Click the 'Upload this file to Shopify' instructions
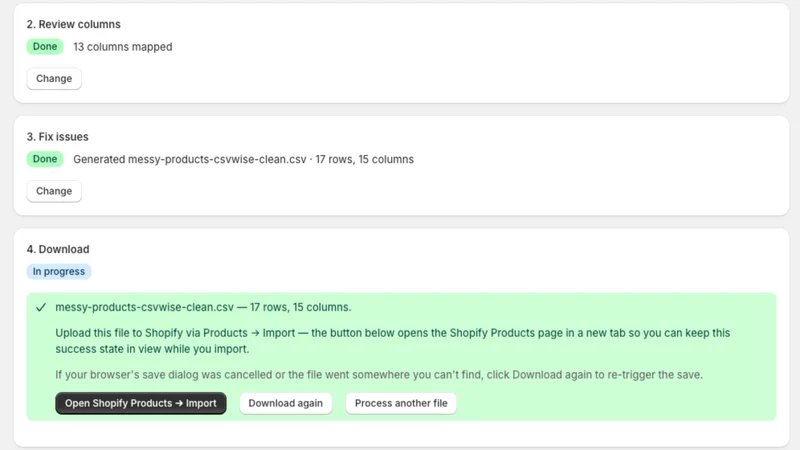800x450 pixels. 393,341
